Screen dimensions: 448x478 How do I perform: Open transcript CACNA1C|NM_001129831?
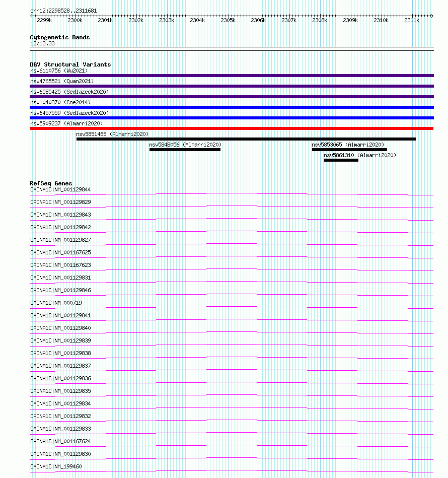[x=60, y=278]
